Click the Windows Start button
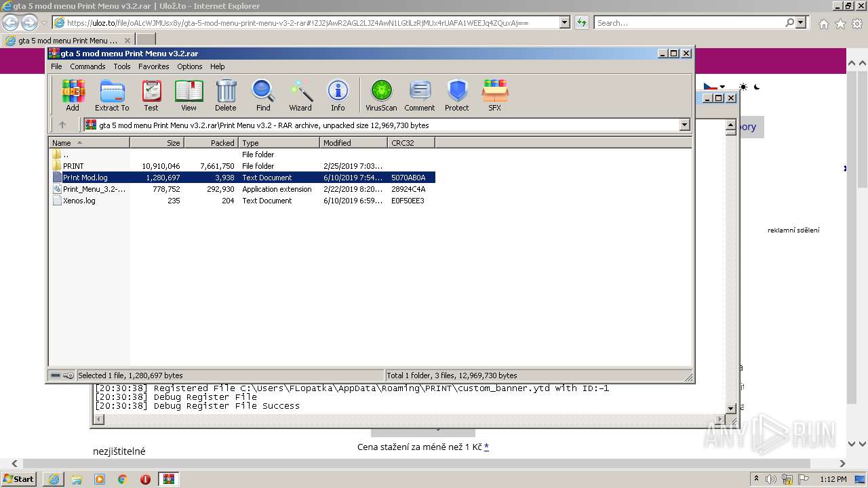Image resolution: width=868 pixels, height=488 pixels. tap(18, 479)
